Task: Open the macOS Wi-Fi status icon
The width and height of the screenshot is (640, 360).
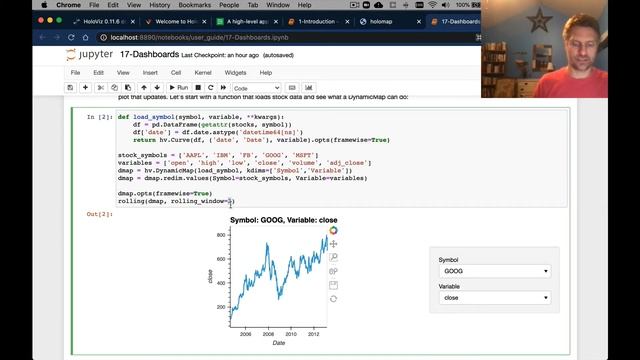Action: tap(433, 5)
